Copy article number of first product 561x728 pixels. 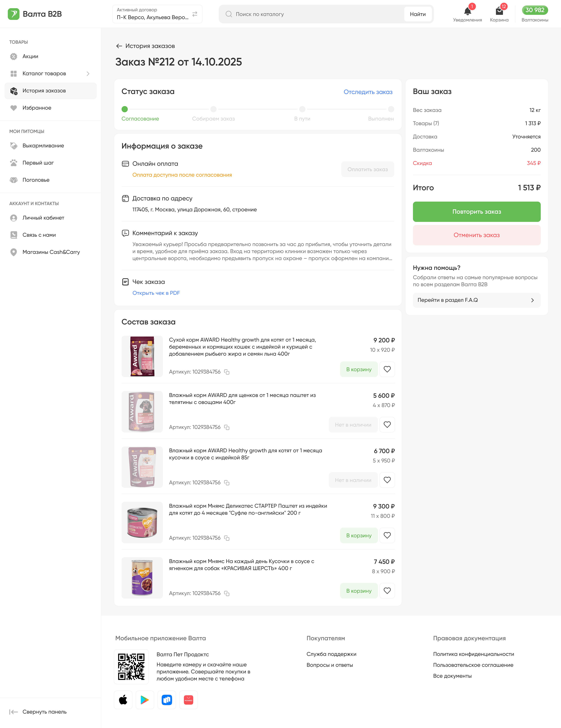point(227,372)
